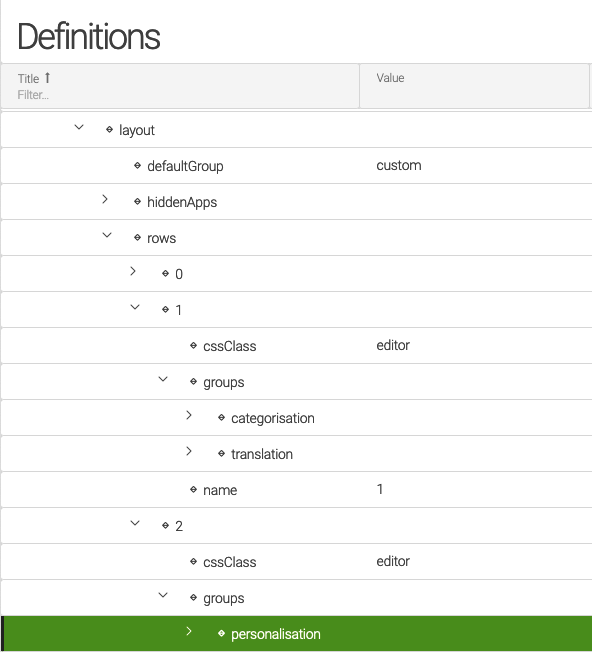592x652 pixels.
Task: Expand row 0 chevron
Action: (133, 271)
